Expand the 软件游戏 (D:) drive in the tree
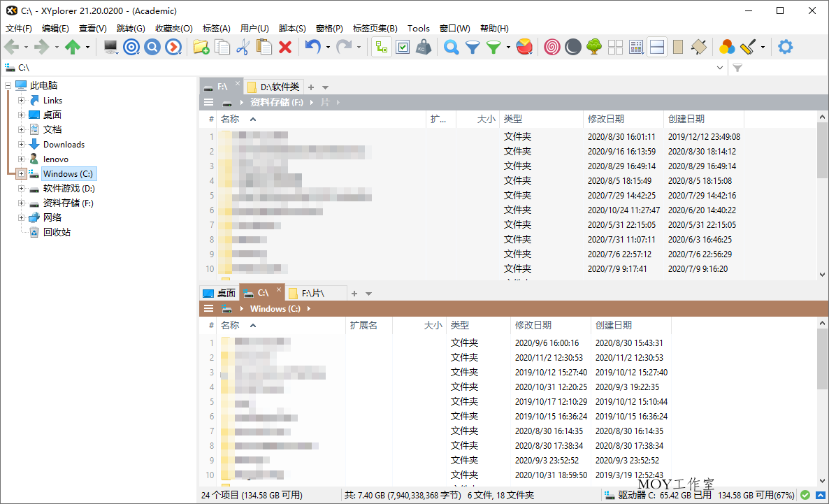This screenshot has width=829, height=504. coord(21,188)
